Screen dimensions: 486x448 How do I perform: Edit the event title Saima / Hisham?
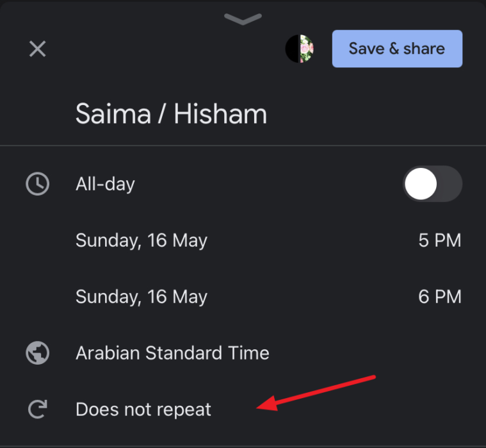(x=171, y=114)
